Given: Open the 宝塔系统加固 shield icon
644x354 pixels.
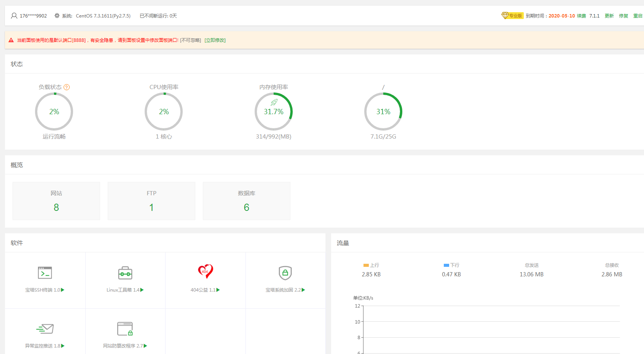Looking at the screenshot, I should pyautogui.click(x=285, y=273).
